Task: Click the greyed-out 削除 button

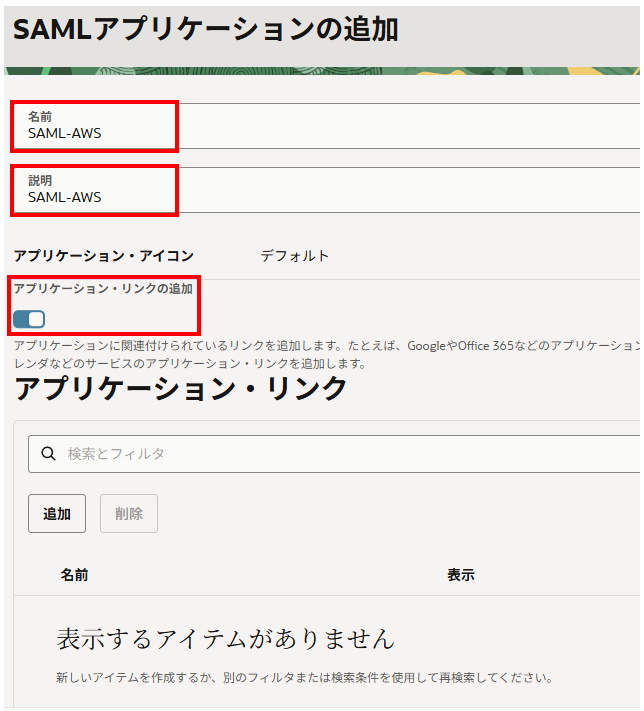Action: (129, 514)
